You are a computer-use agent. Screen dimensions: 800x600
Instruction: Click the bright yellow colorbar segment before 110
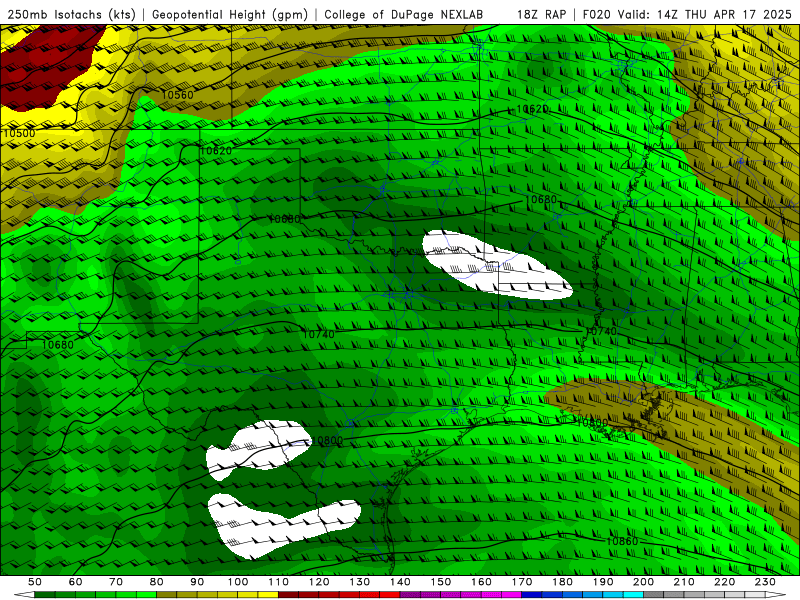point(268,595)
